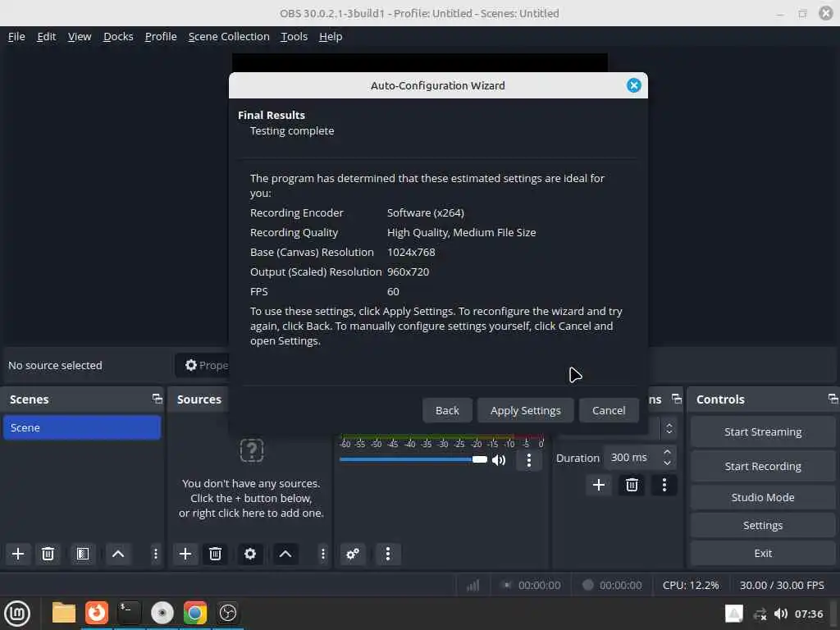Image resolution: width=840 pixels, height=630 pixels.
Task: Remove selected scene with trash icon
Action: pos(48,554)
